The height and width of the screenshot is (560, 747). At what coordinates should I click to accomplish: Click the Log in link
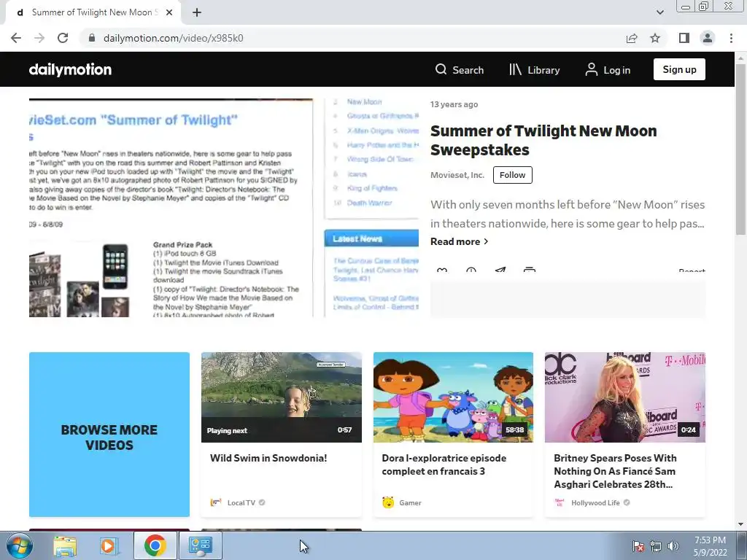tap(608, 70)
